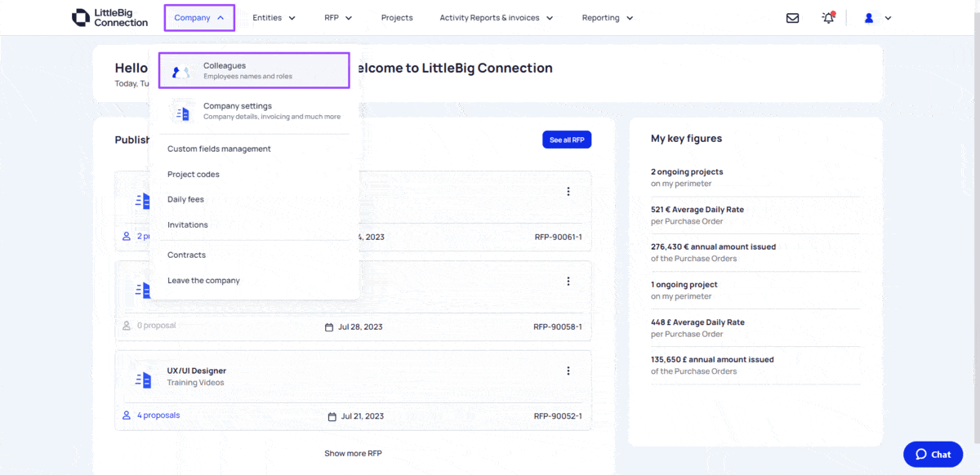Click the Company settings building icon

[183, 113]
